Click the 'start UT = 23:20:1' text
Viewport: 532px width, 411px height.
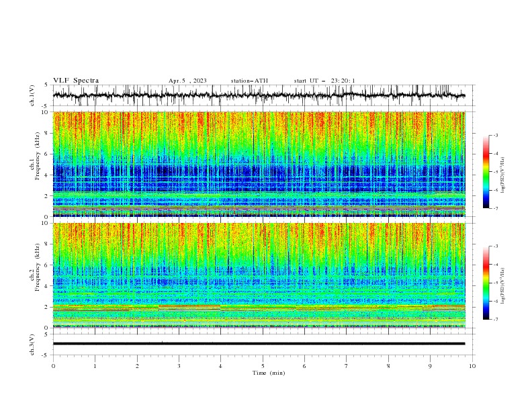pos(324,81)
